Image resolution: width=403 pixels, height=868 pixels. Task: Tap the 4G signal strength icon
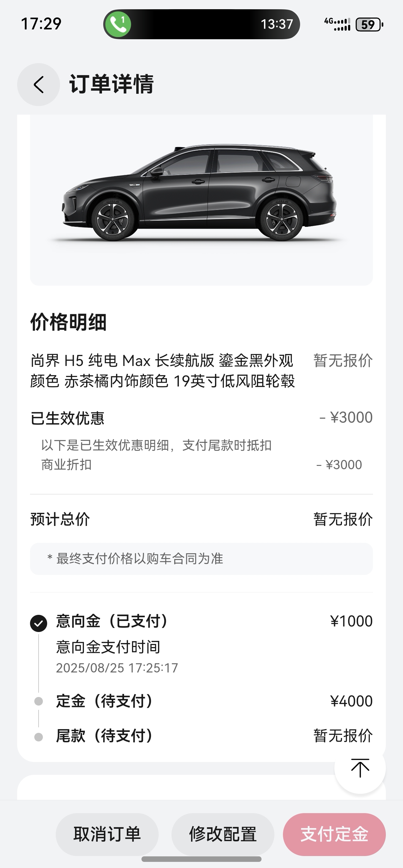pyautogui.click(x=337, y=24)
